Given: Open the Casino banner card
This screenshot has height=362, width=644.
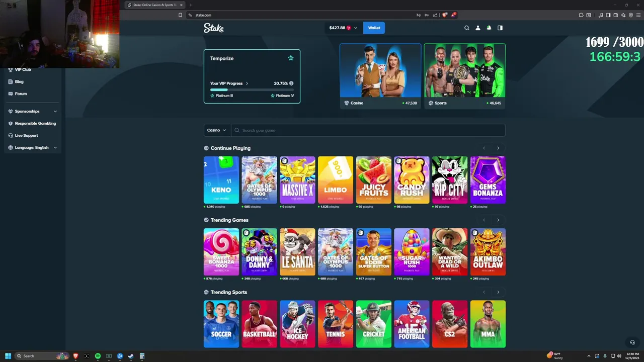Looking at the screenshot, I should click(x=380, y=75).
